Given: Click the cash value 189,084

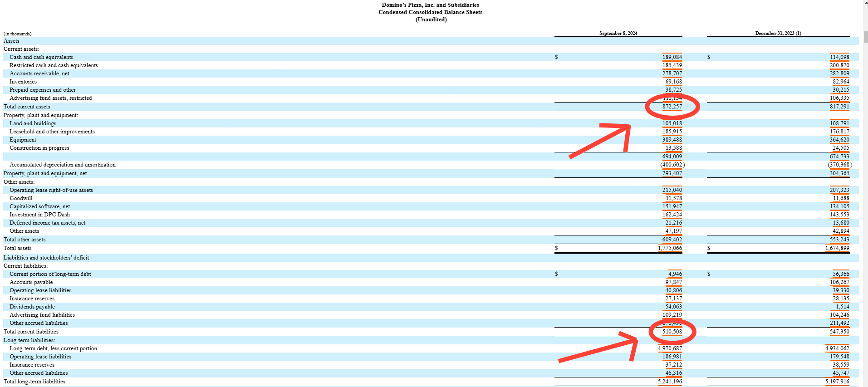Looking at the screenshot, I should [x=672, y=57].
